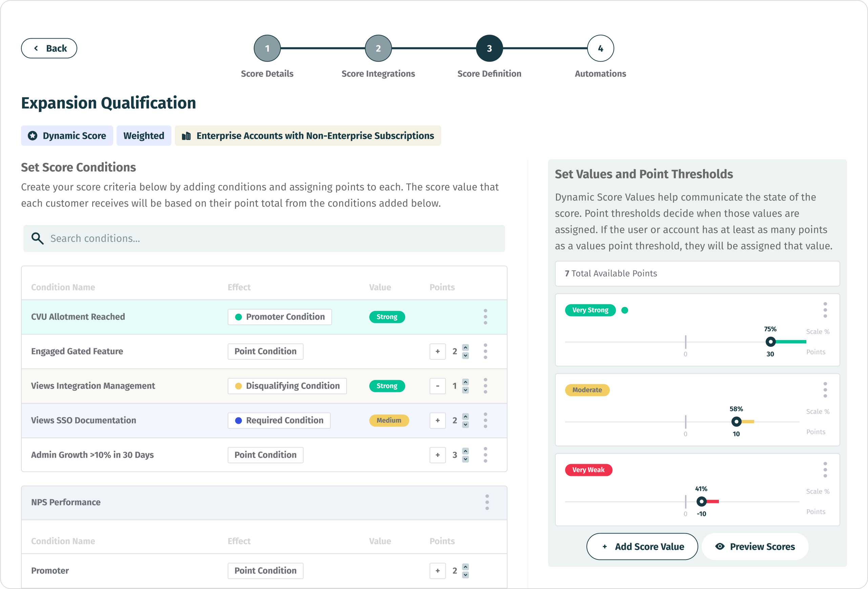
Task: Open Very Weak score value options menu
Action: (825, 470)
